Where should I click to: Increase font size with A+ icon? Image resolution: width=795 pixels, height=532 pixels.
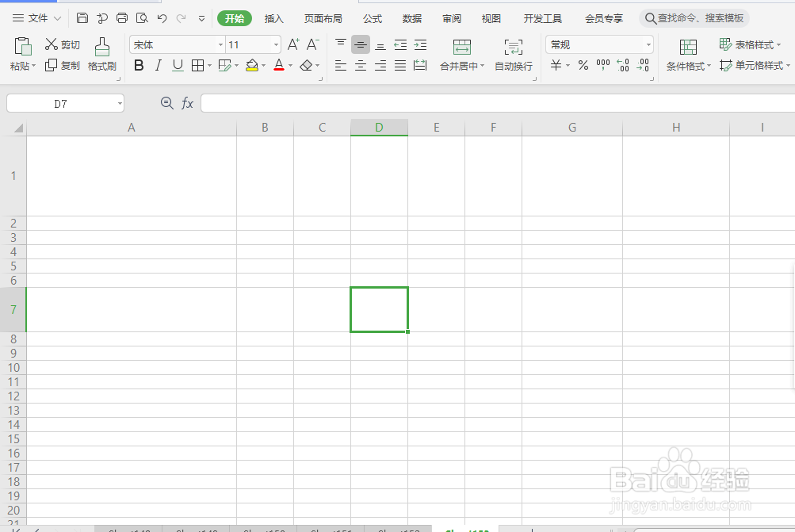293,44
